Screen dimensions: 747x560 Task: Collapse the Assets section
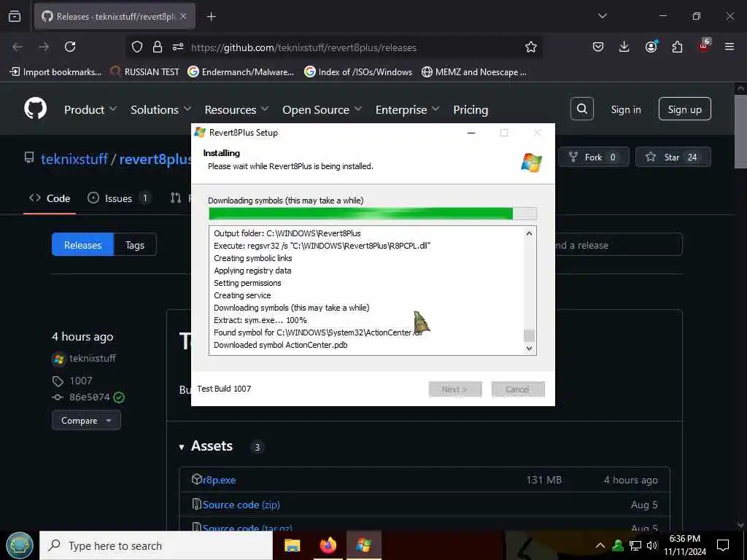click(x=206, y=446)
